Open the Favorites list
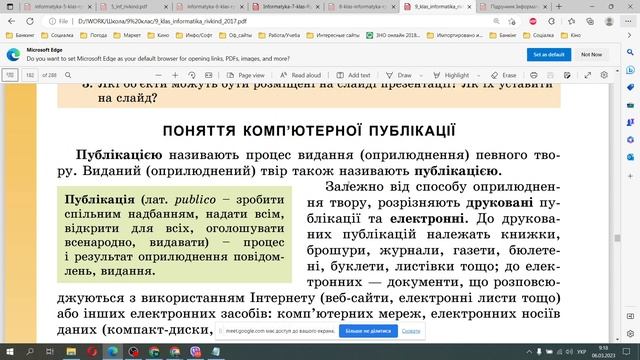 [x=571, y=21]
